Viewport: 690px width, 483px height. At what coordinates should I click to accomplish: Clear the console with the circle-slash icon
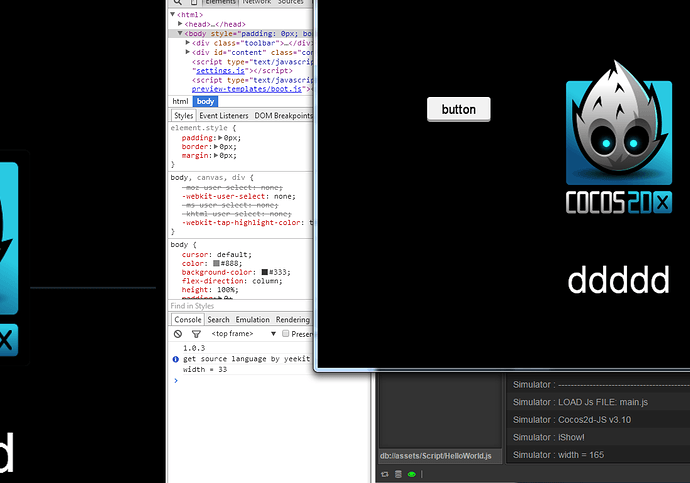pyautogui.click(x=178, y=334)
